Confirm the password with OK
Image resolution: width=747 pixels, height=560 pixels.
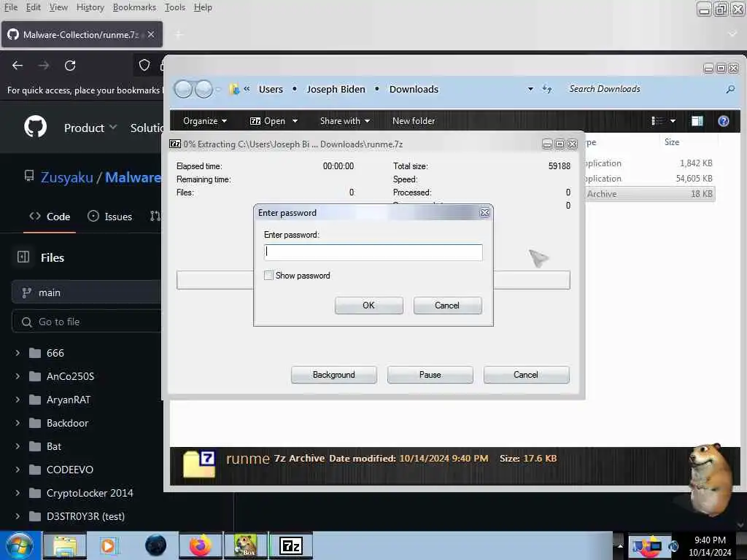[368, 306]
